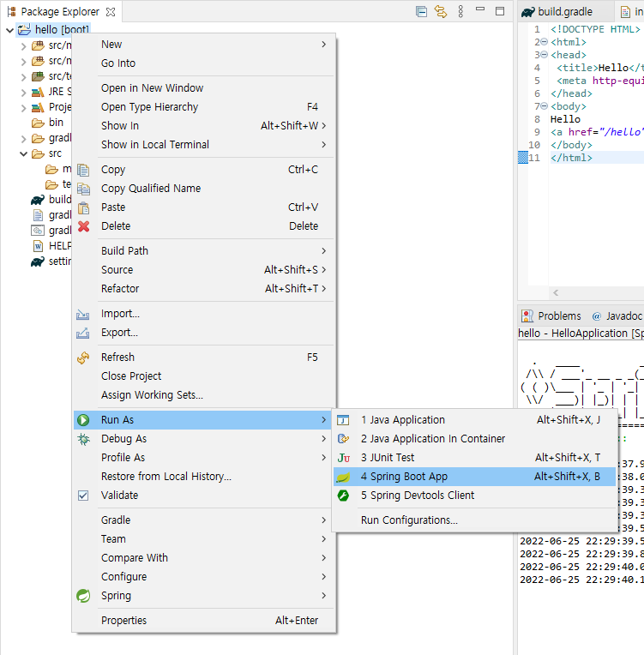
Task: Click Spring Devtools Client green icon
Action: 343,496
